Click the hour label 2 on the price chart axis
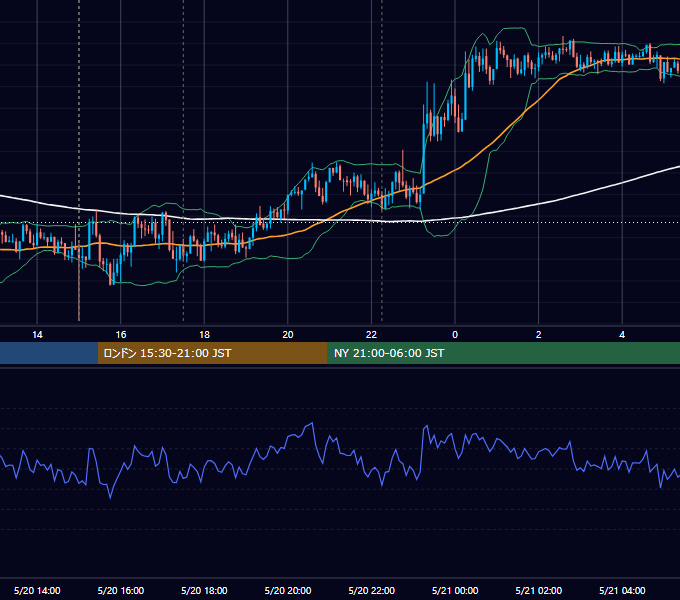 tap(539, 335)
